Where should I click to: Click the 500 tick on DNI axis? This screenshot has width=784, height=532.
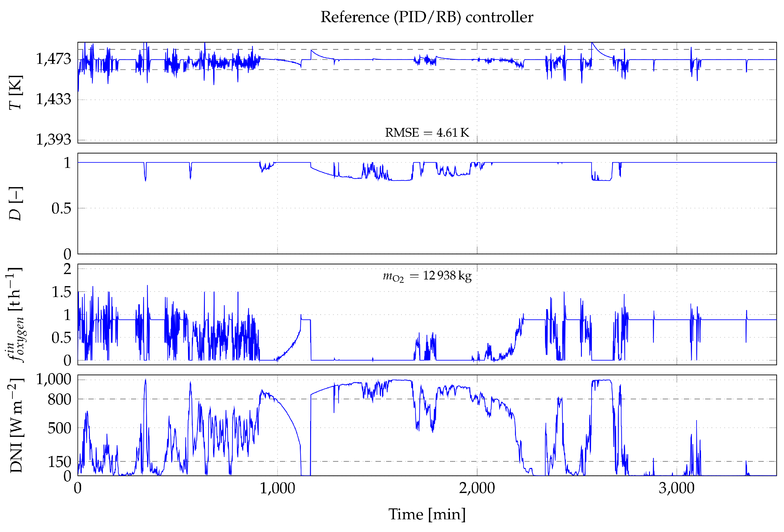click(59, 428)
